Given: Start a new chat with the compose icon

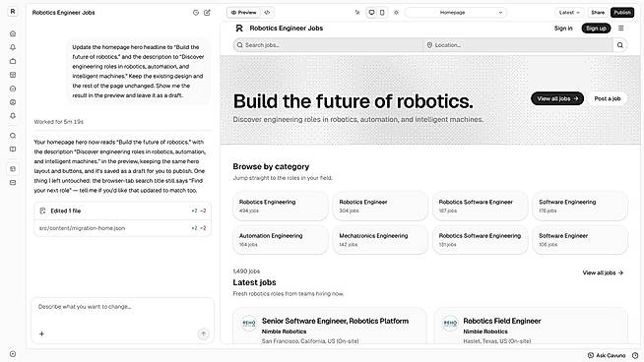Looking at the screenshot, I should (x=207, y=13).
